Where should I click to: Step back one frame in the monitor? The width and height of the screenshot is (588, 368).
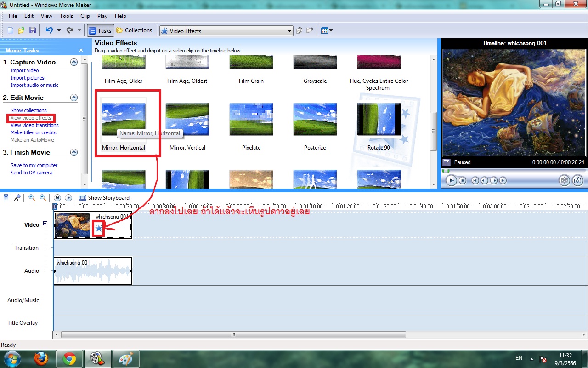click(x=485, y=181)
